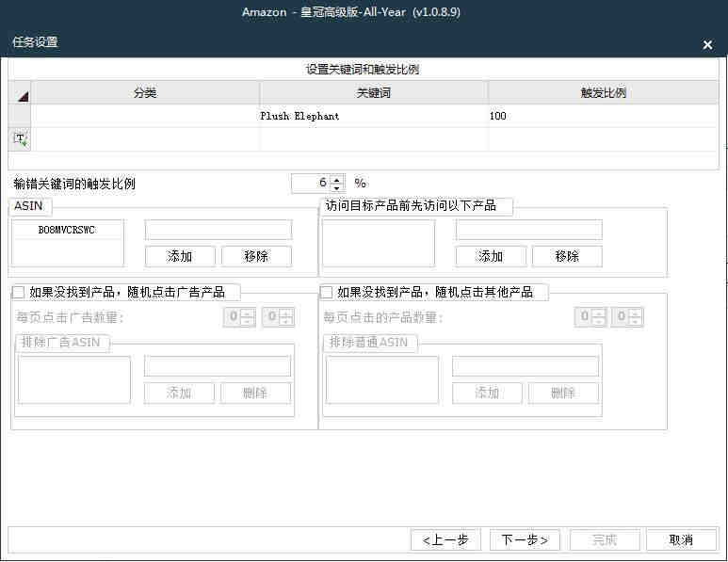Click 移除 button in ASIN group
This screenshot has height=562, width=728.
coord(256,256)
